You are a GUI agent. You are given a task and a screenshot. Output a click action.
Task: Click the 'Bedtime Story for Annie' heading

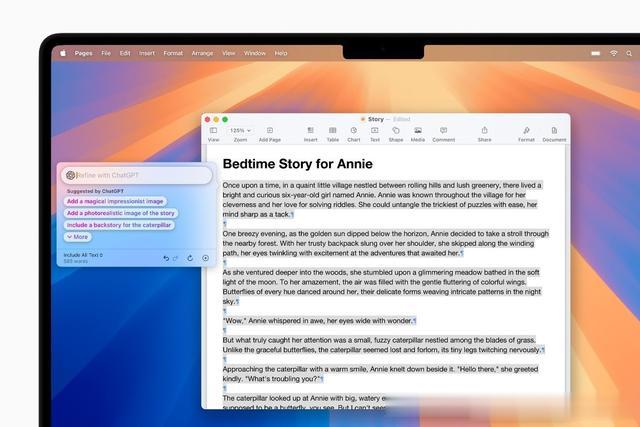[298, 164]
